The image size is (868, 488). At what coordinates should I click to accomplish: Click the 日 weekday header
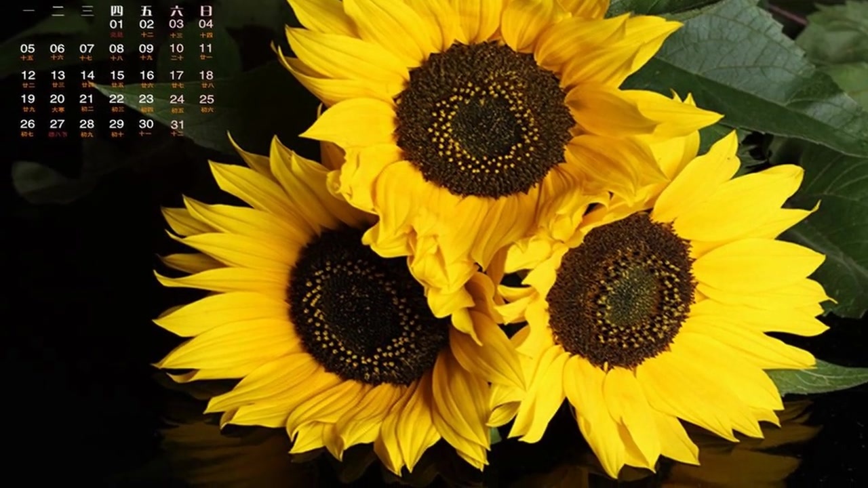[x=206, y=11]
